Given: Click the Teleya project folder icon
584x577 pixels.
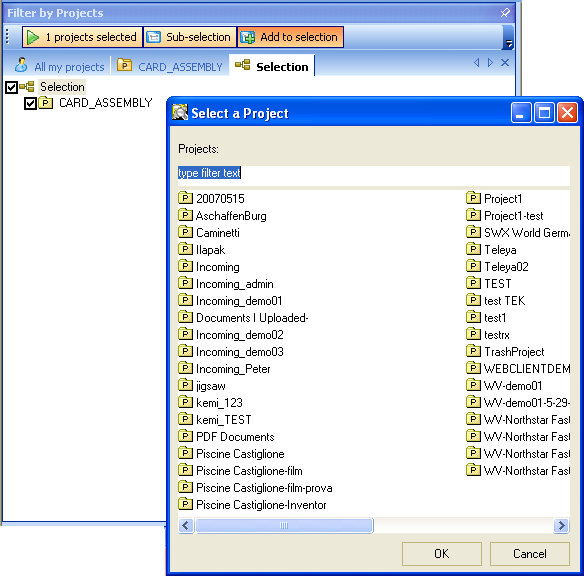Looking at the screenshot, I should tap(473, 249).
